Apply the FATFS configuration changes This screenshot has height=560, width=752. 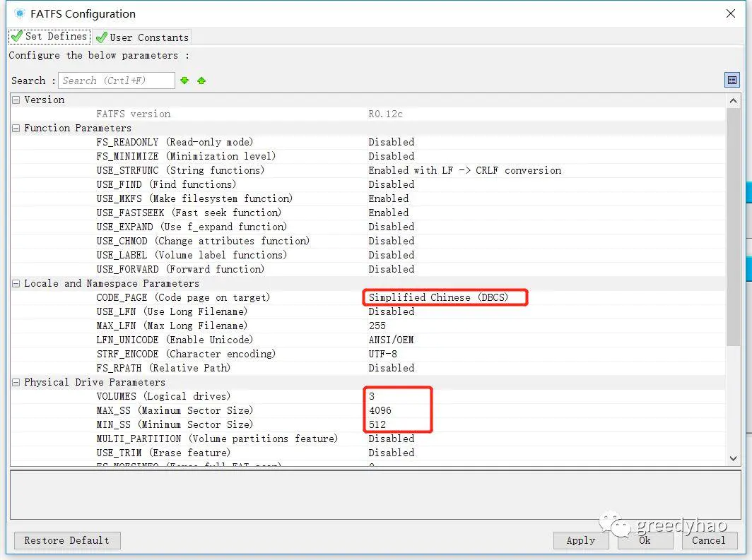click(x=581, y=540)
